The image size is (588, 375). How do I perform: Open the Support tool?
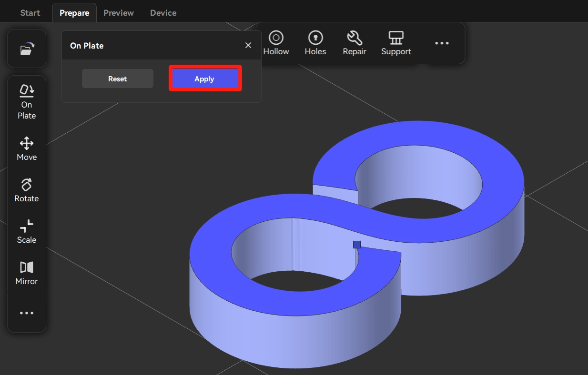pyautogui.click(x=395, y=43)
